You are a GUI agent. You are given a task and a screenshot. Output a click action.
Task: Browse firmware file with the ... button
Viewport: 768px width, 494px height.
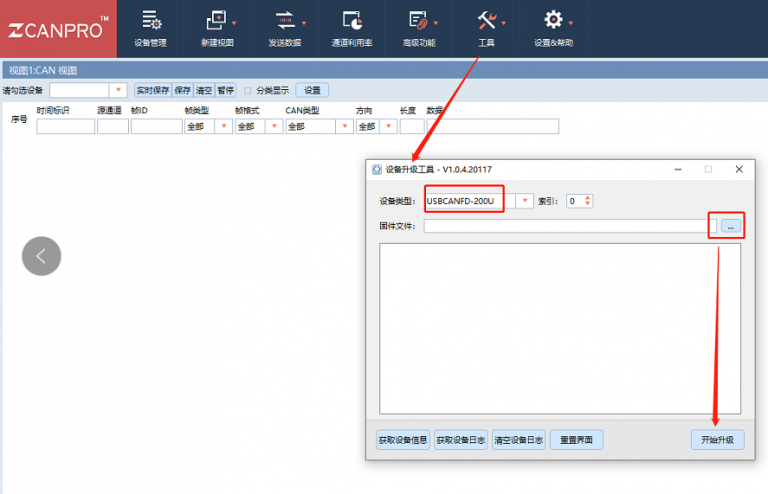point(731,227)
